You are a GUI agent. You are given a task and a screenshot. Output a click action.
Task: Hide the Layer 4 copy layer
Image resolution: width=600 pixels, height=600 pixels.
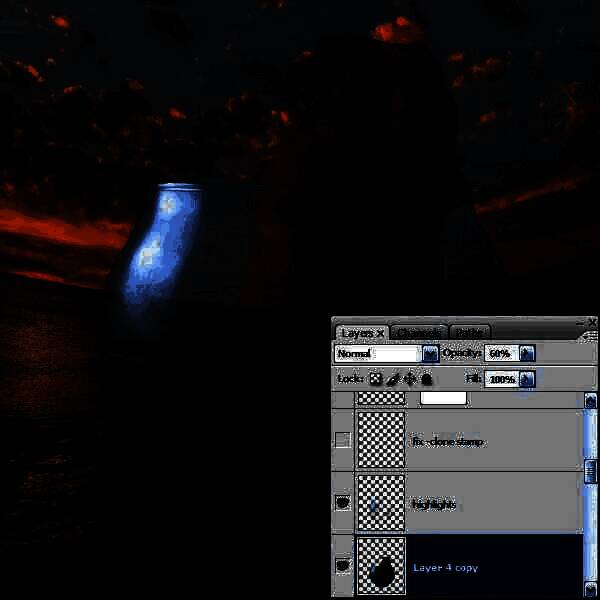343,567
